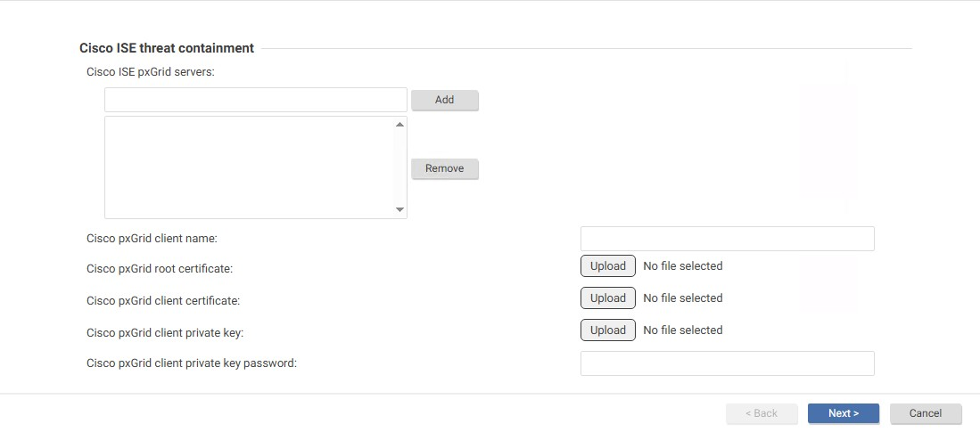Cancel the configuration wizard
This screenshot has height=432, width=980.
click(926, 413)
